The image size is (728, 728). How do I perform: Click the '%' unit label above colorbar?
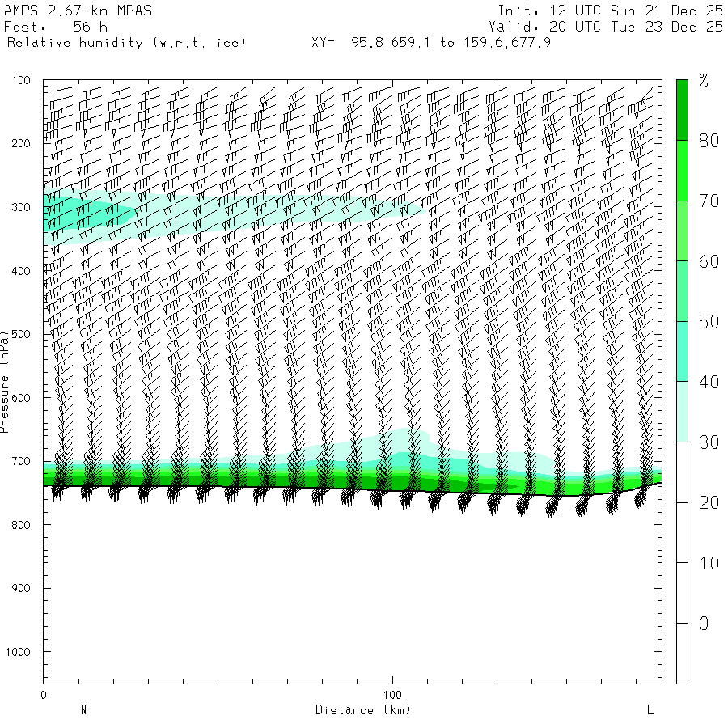tap(704, 81)
